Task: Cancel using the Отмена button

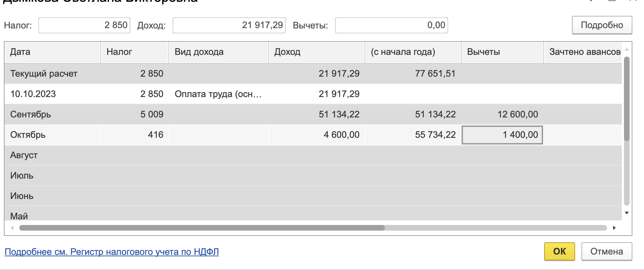Action: (x=606, y=251)
